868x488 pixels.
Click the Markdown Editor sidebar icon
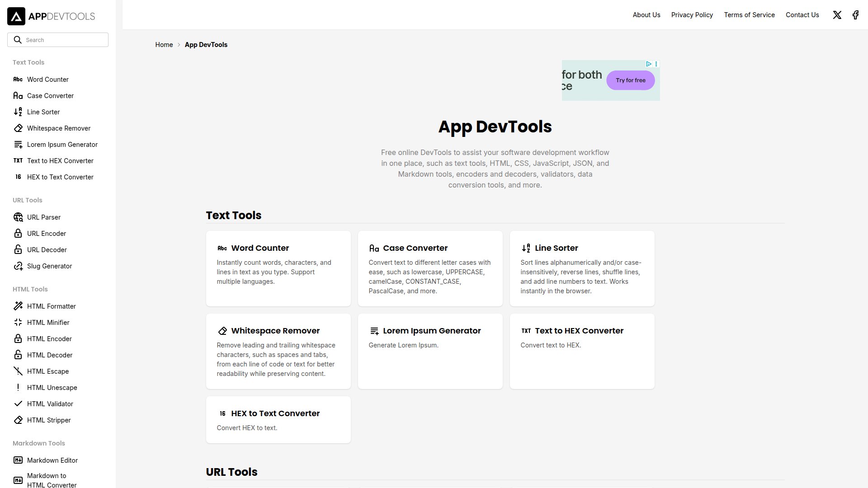coord(18,460)
